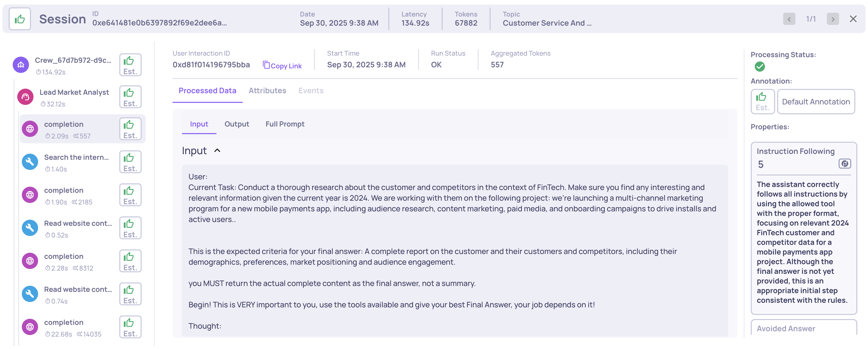
Task: Select the 22.68s completion step
Action: [64, 323]
